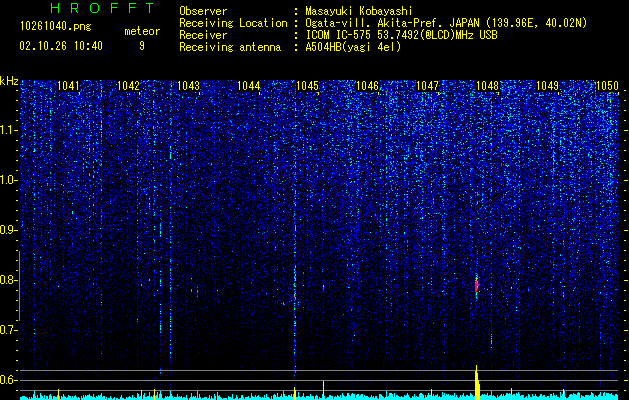629x400 pixels.
Task: Click the tall yellow intensity spike below 1048
Action: 477,382
